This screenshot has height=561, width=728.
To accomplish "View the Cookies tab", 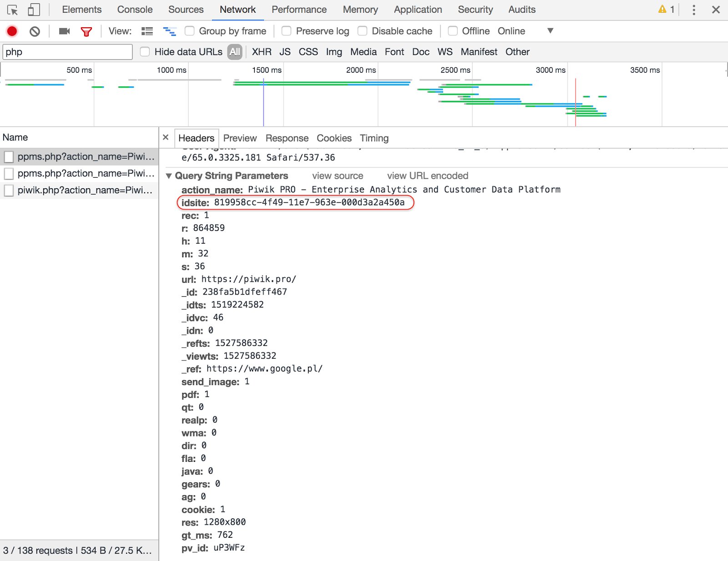I will tap(334, 138).
